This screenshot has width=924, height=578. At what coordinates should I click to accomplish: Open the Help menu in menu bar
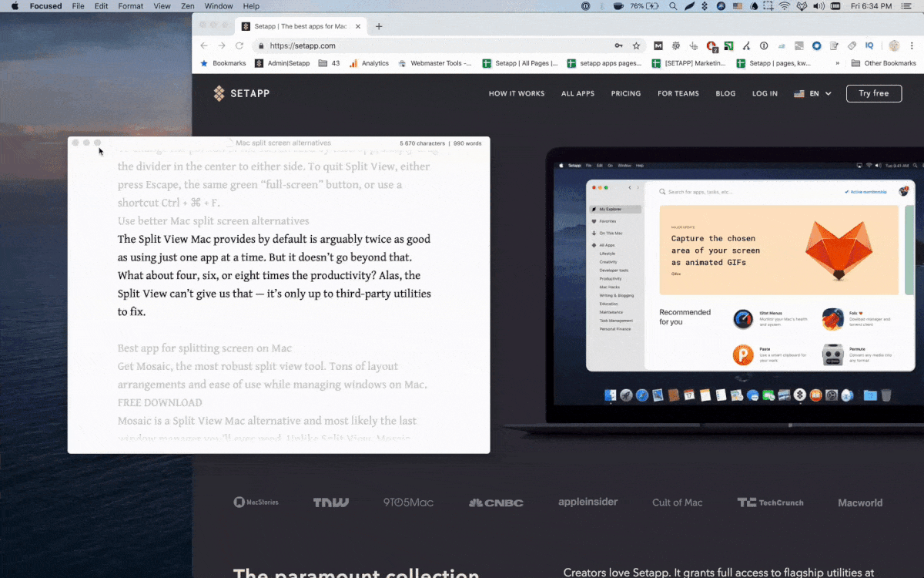click(x=251, y=6)
